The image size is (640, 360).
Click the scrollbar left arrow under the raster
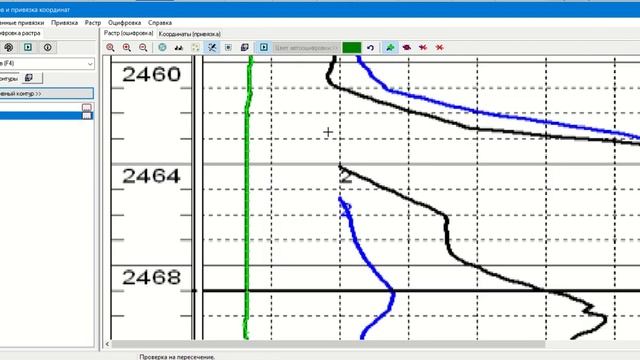107,344
